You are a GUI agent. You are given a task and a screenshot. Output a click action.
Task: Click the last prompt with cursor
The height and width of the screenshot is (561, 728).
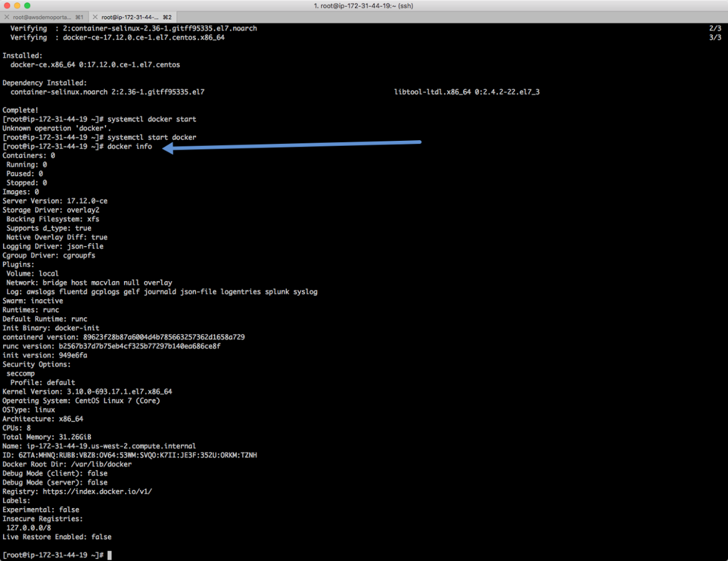point(57,555)
